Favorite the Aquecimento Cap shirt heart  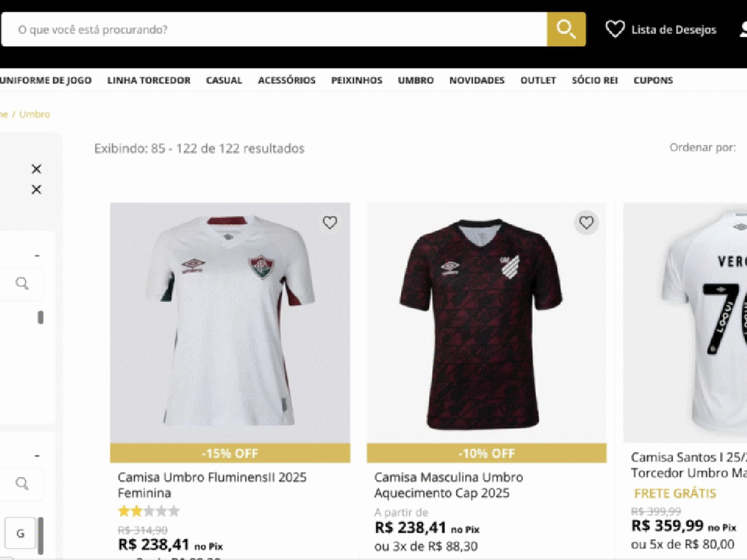(x=586, y=222)
